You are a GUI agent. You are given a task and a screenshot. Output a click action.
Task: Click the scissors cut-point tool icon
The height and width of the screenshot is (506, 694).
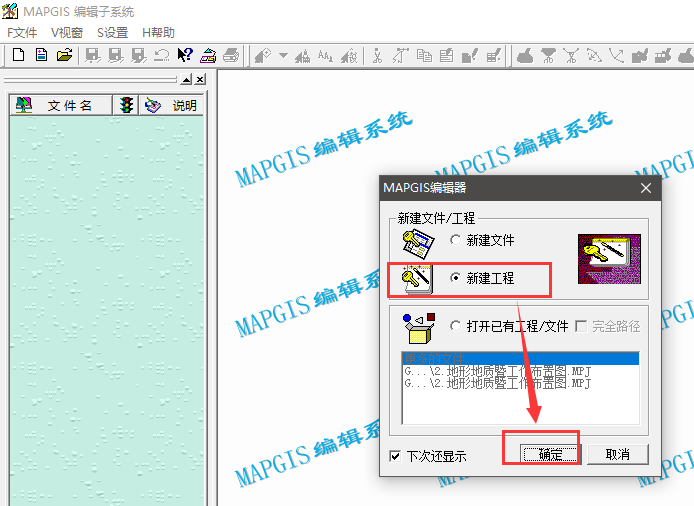378,56
